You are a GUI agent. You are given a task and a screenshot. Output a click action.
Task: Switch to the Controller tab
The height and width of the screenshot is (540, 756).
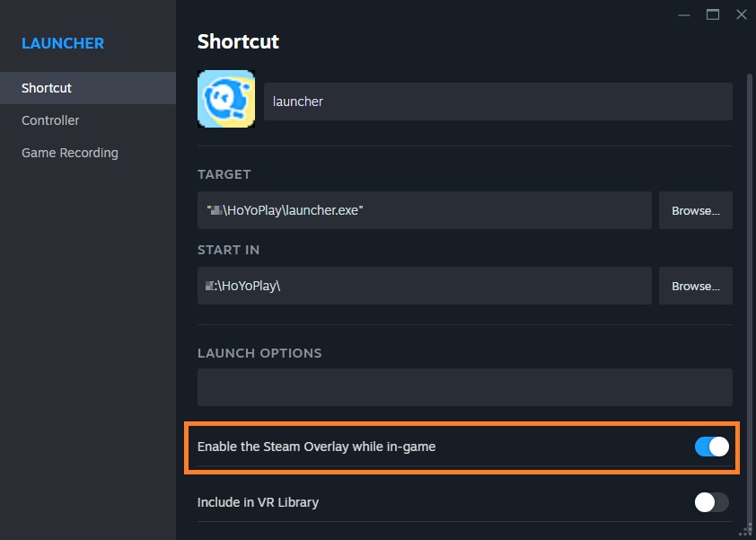tap(50, 120)
